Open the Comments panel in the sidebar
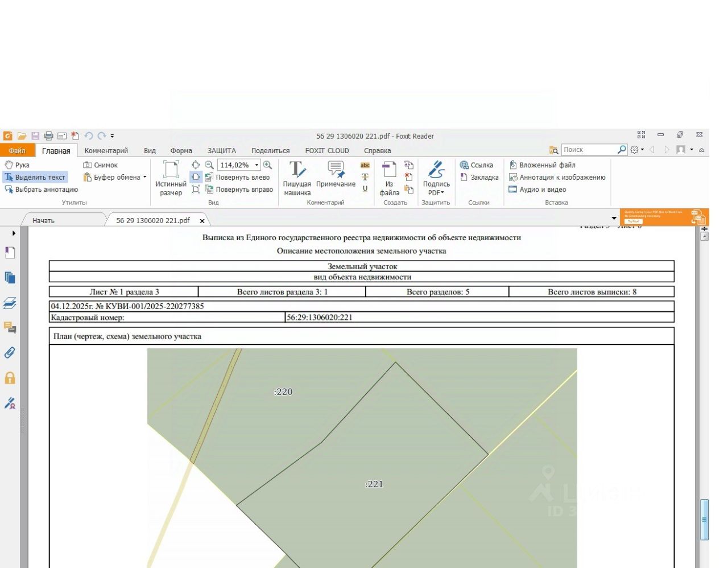The height and width of the screenshot is (568, 728). click(x=10, y=328)
